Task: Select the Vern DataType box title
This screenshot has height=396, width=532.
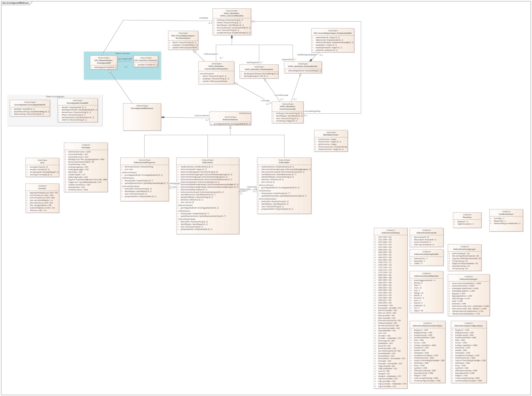Action: (x=42, y=163)
